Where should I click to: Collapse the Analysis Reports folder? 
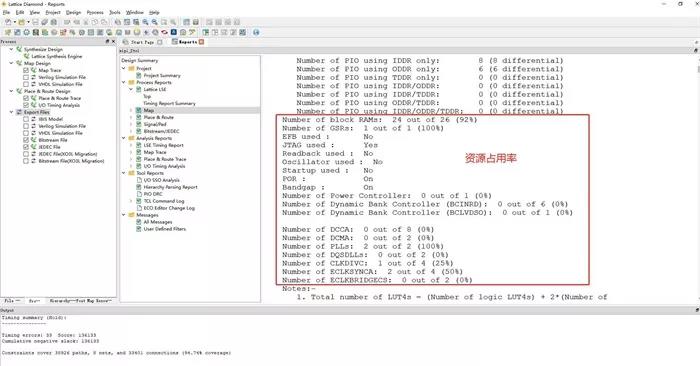124,138
